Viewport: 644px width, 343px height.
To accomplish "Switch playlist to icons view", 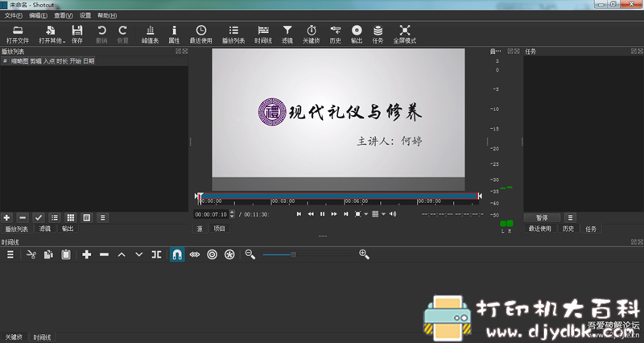I will [x=87, y=217].
